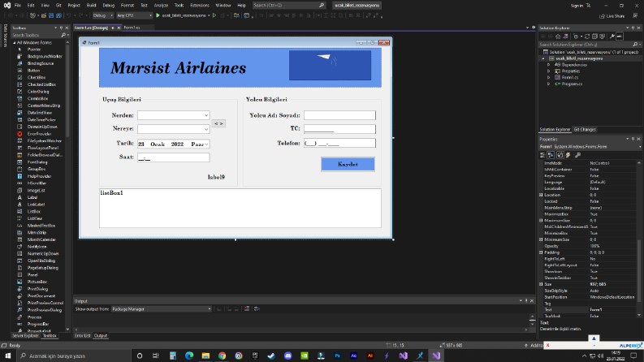Open 'Show output from' Package Manager dropdown
Screen dimensions: 644x362
tap(162, 309)
